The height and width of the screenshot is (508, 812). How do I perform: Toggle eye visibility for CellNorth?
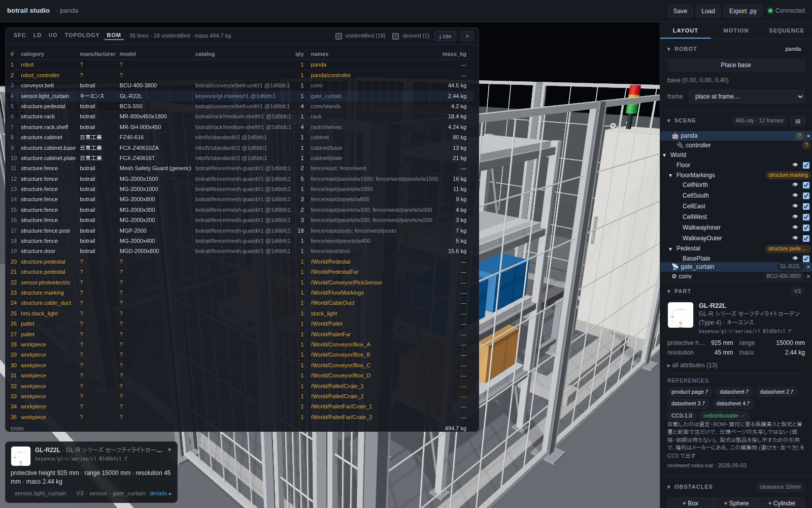pyautogui.click(x=795, y=185)
